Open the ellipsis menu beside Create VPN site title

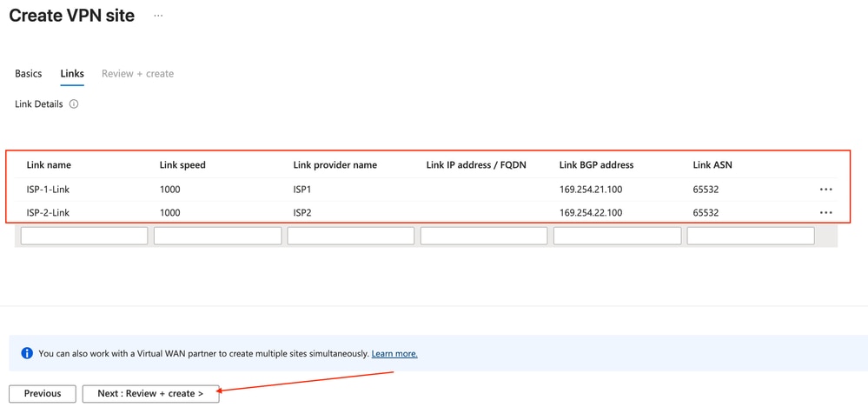pyautogui.click(x=158, y=16)
